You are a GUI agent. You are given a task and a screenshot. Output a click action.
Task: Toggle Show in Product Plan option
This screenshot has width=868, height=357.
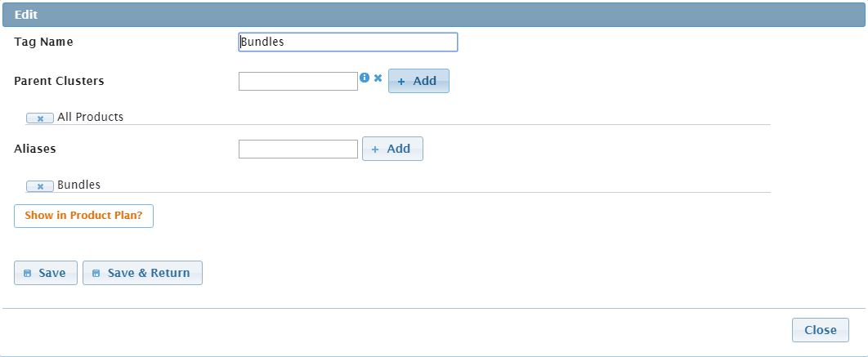(x=83, y=216)
